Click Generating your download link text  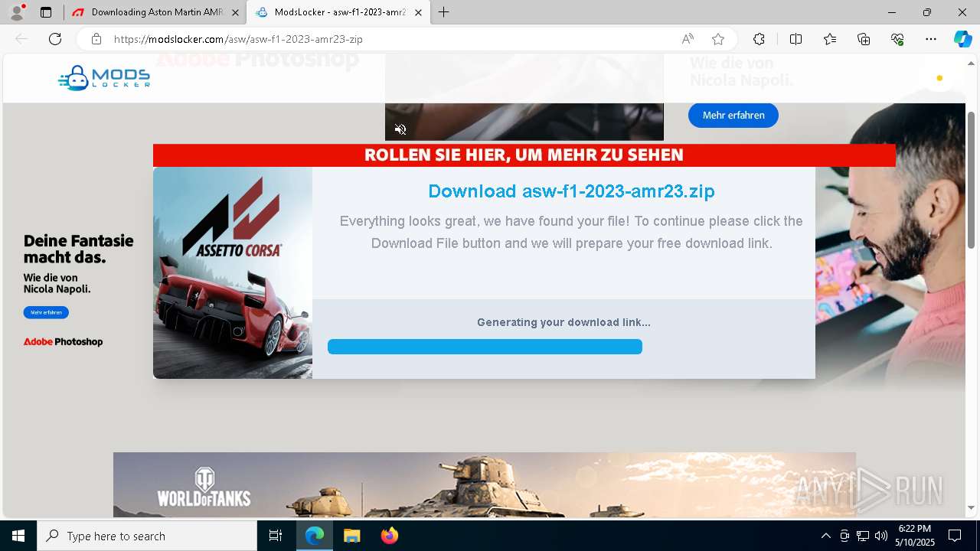coord(563,322)
